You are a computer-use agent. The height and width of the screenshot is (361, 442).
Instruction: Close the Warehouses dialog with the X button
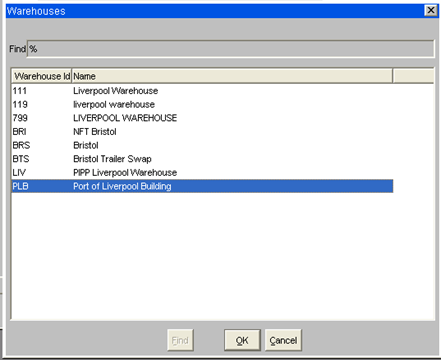[x=431, y=10]
